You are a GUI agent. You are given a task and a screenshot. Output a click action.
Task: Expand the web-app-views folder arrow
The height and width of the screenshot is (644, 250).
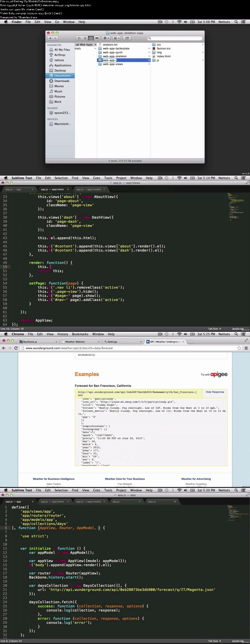[149, 64]
